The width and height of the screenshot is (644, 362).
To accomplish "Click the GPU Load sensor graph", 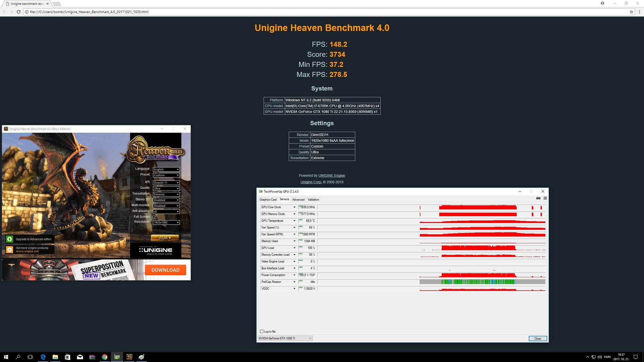I will point(431,248).
